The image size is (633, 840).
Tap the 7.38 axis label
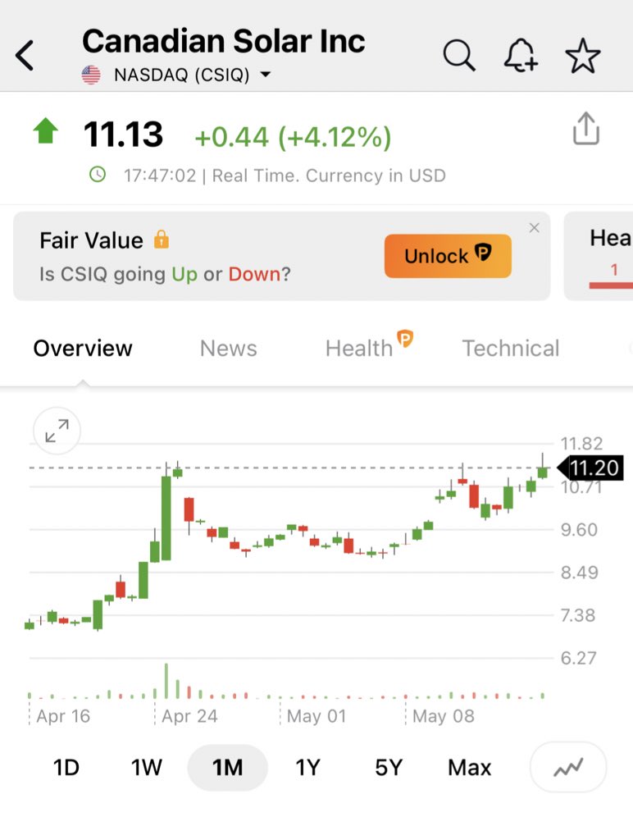pos(578,615)
